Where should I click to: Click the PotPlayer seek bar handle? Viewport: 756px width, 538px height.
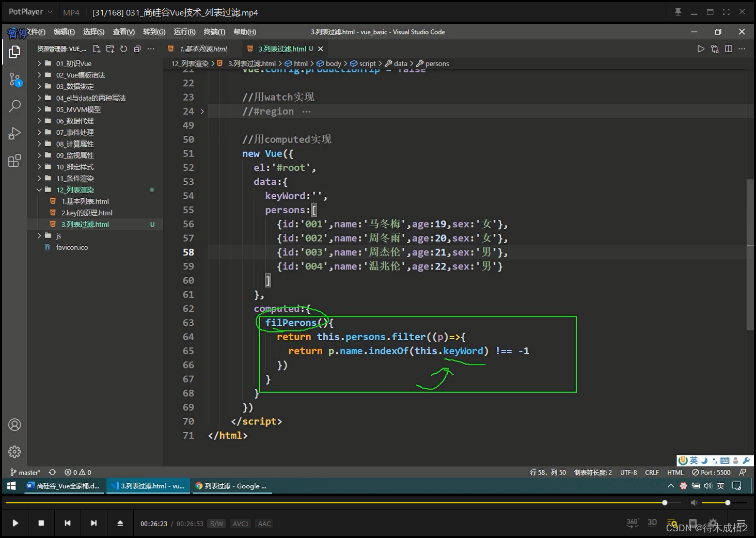[665, 502]
